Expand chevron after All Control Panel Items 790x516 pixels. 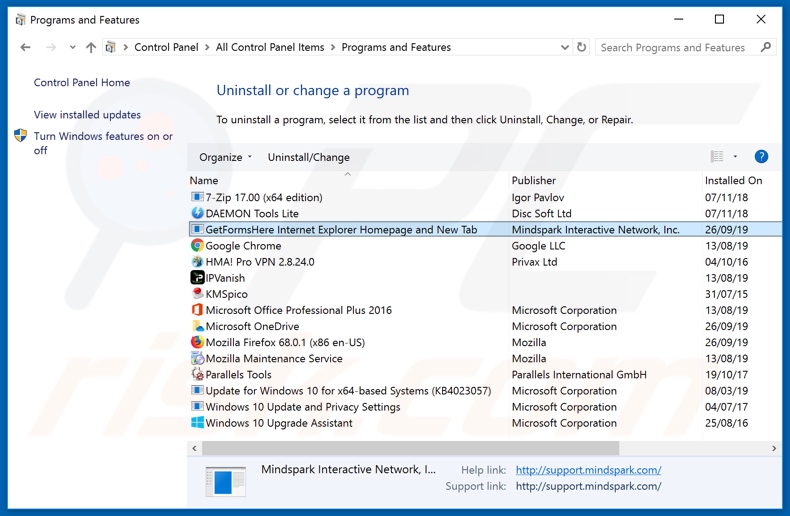pos(333,47)
